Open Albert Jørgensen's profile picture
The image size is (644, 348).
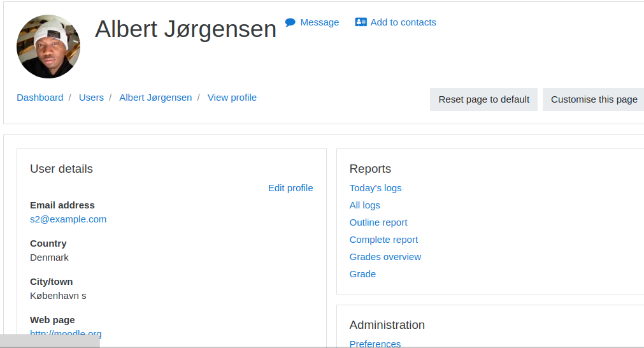click(48, 47)
